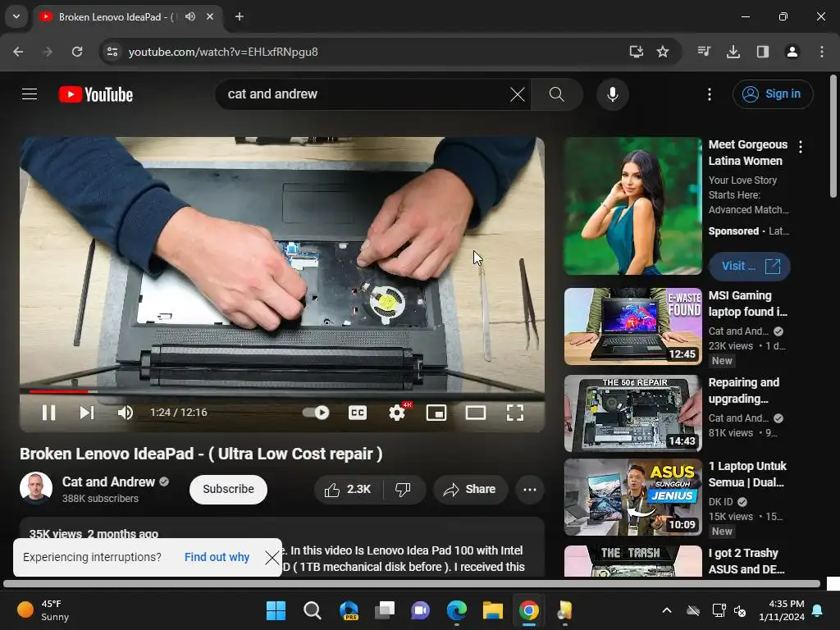This screenshot has width=840, height=630.
Task: Open 'Repairing and upgrading' video title
Action: click(744, 390)
